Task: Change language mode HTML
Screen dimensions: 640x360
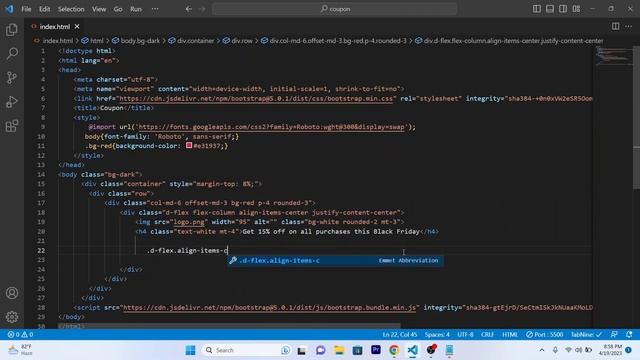Action: pyautogui.click(x=510, y=334)
